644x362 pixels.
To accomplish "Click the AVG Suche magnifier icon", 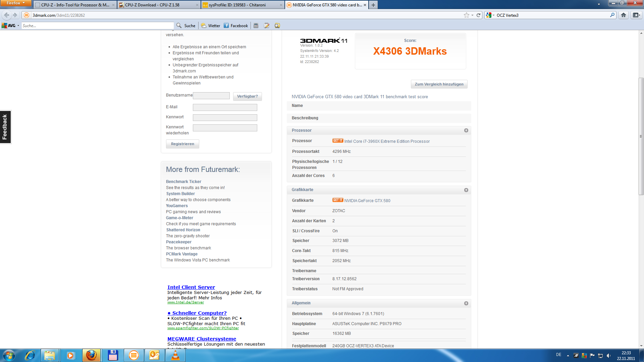I will pos(179,25).
